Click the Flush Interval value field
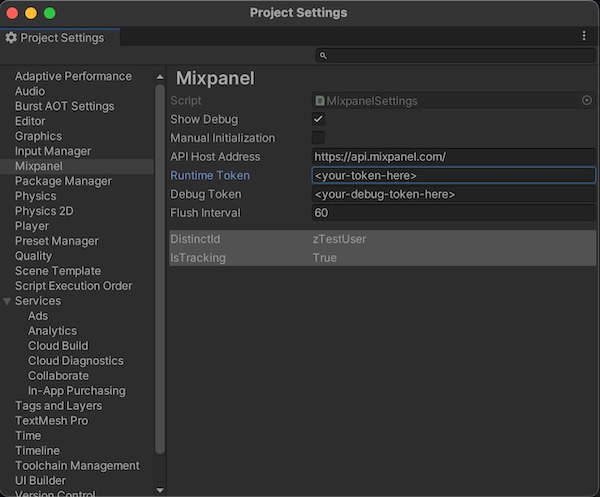This screenshot has height=497, width=600. pos(453,213)
